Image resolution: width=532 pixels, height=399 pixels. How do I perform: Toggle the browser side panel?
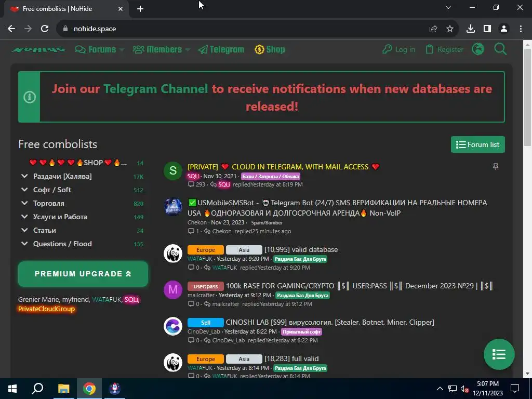pos(487,29)
